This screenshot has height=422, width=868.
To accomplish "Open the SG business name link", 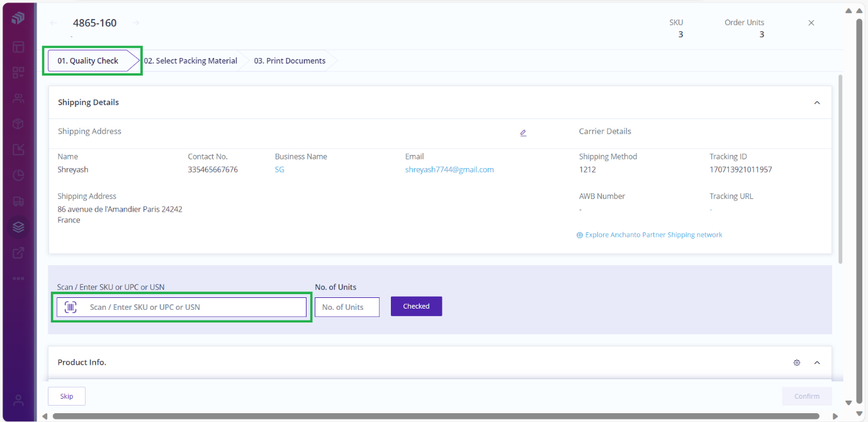I will click(x=279, y=169).
